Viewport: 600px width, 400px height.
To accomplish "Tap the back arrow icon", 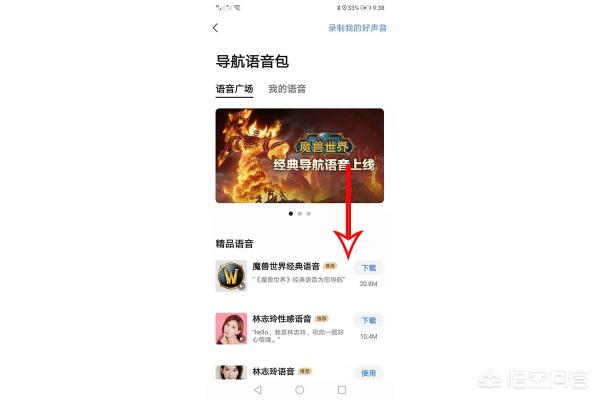I will pyautogui.click(x=215, y=28).
